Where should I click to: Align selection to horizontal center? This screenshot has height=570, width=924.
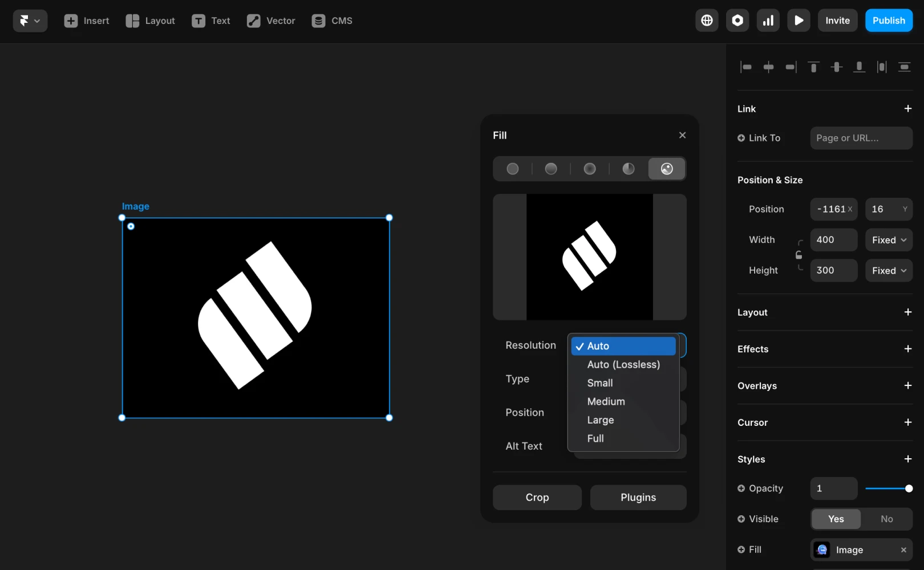tap(768, 67)
